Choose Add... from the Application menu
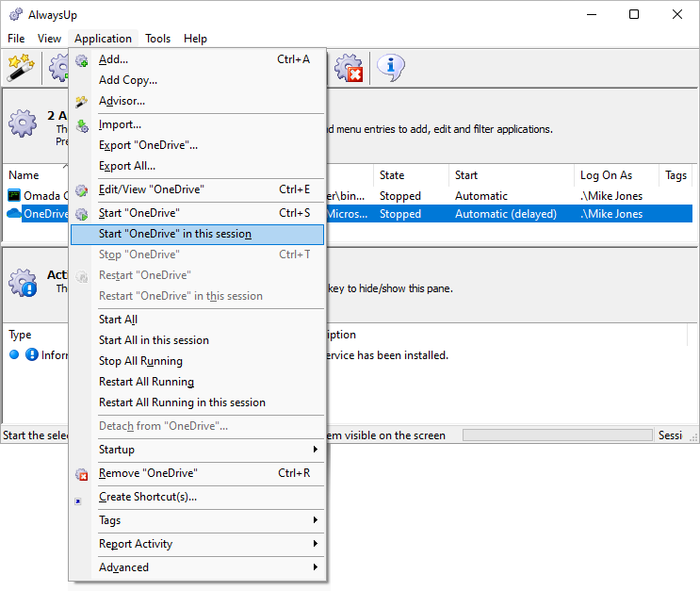 (197, 59)
